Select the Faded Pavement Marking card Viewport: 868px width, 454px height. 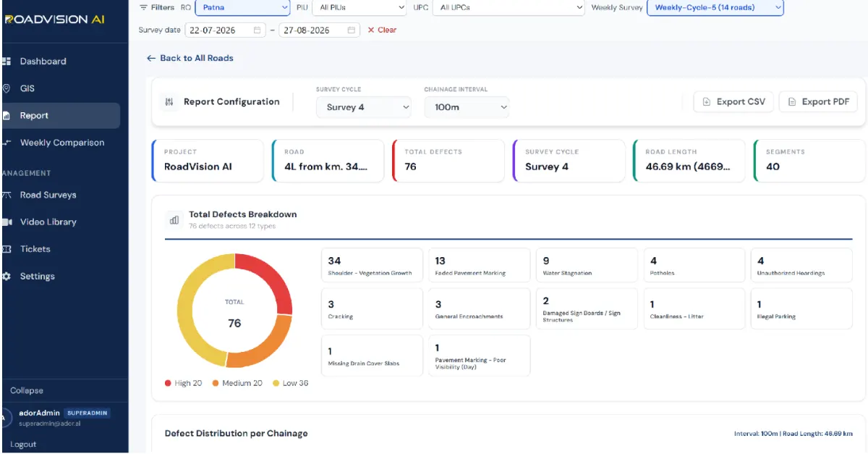[480, 266]
